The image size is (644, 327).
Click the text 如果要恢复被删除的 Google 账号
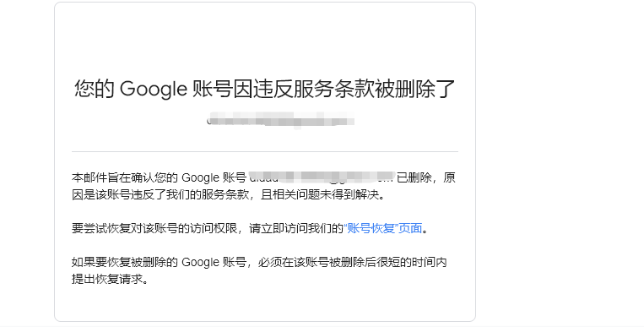pyautogui.click(x=159, y=262)
